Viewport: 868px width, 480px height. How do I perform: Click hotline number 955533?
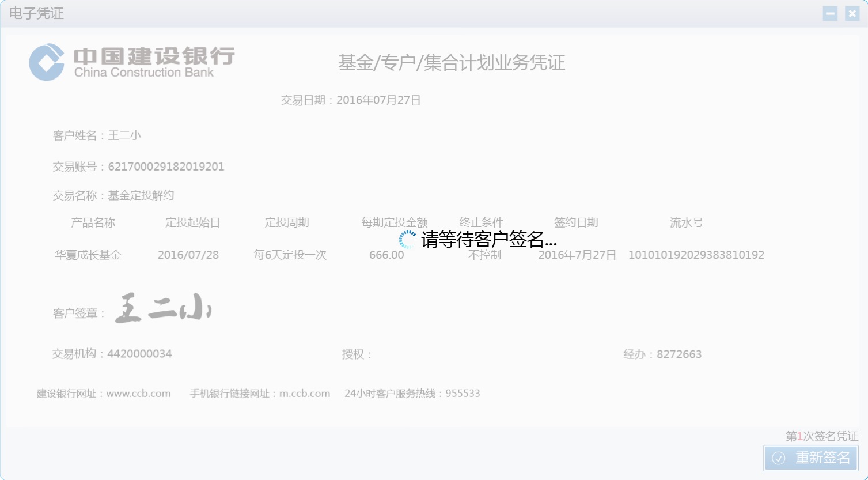coord(463,394)
